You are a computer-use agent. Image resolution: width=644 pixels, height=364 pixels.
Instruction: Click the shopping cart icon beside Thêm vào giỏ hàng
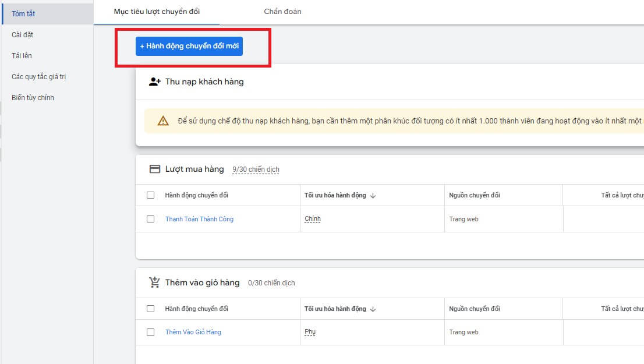point(155,282)
